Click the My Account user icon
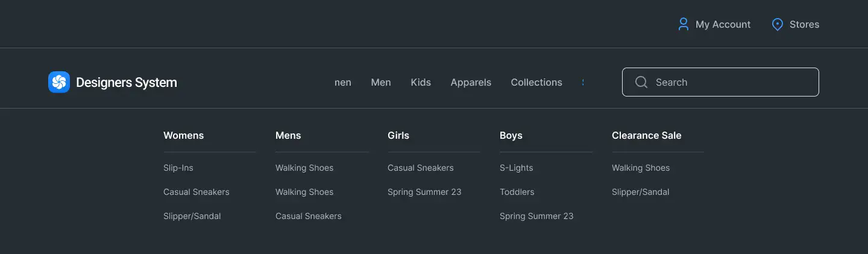868x254 pixels. tap(683, 24)
